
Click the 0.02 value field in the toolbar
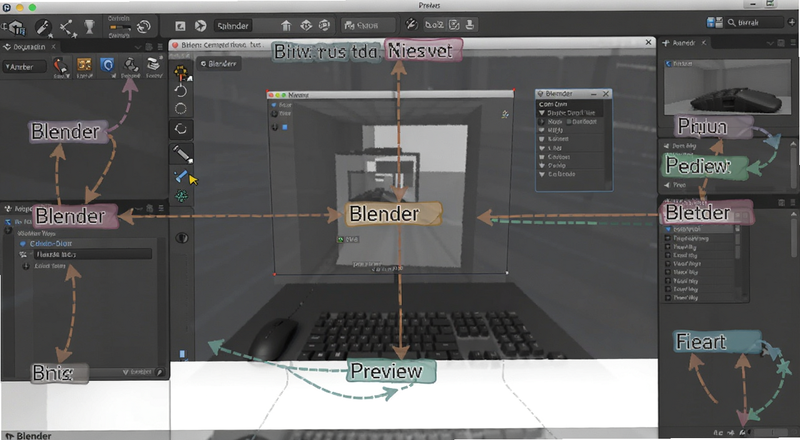click(434, 25)
